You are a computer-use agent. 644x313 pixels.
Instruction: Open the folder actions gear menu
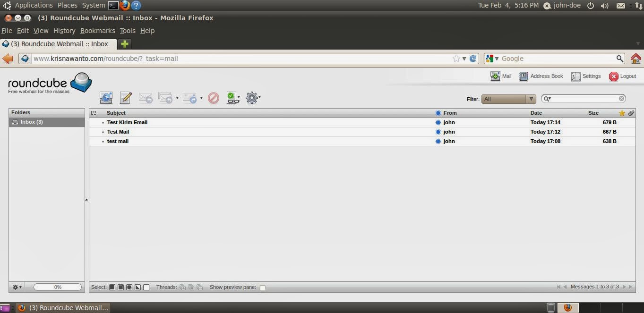tap(17, 287)
